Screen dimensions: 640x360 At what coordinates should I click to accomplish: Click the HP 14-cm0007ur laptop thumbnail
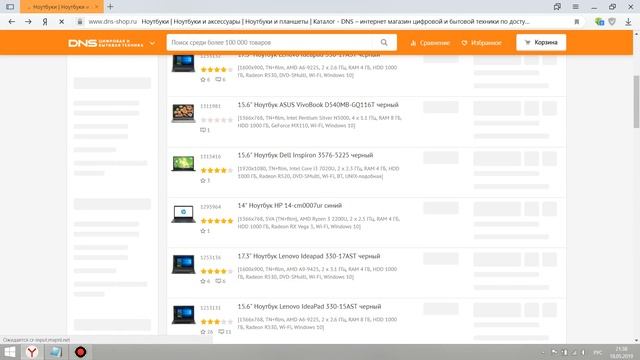point(183,214)
